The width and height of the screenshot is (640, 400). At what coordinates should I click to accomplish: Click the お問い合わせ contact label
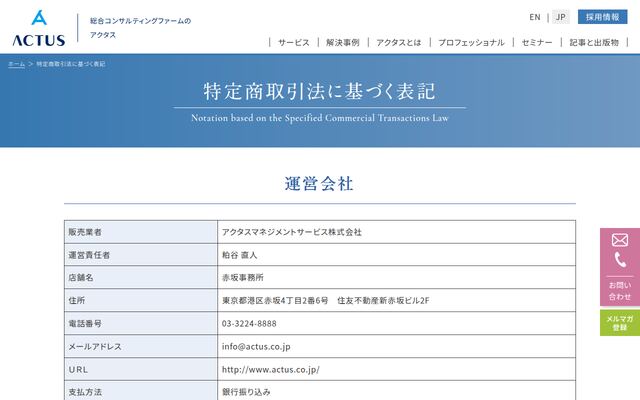click(x=620, y=291)
